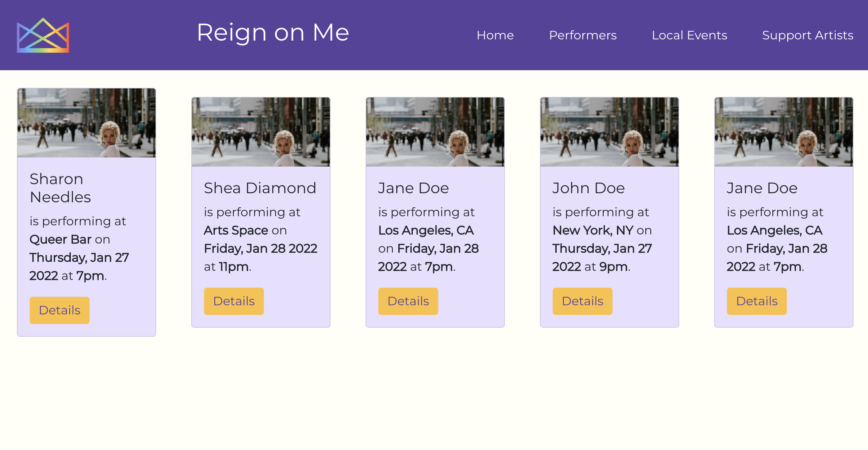Select the Sharon Needles card heading
The image size is (868, 450).
click(x=60, y=188)
